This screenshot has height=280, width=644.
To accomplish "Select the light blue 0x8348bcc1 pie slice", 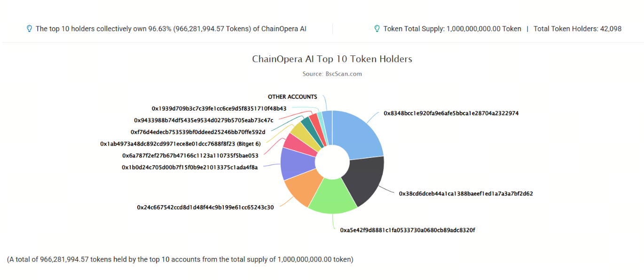I will [357, 134].
